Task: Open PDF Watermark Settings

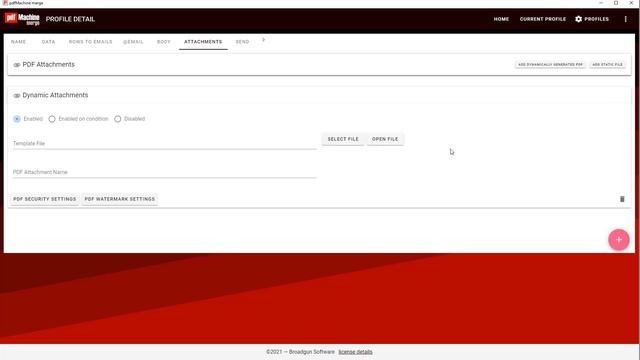Action: (120, 199)
